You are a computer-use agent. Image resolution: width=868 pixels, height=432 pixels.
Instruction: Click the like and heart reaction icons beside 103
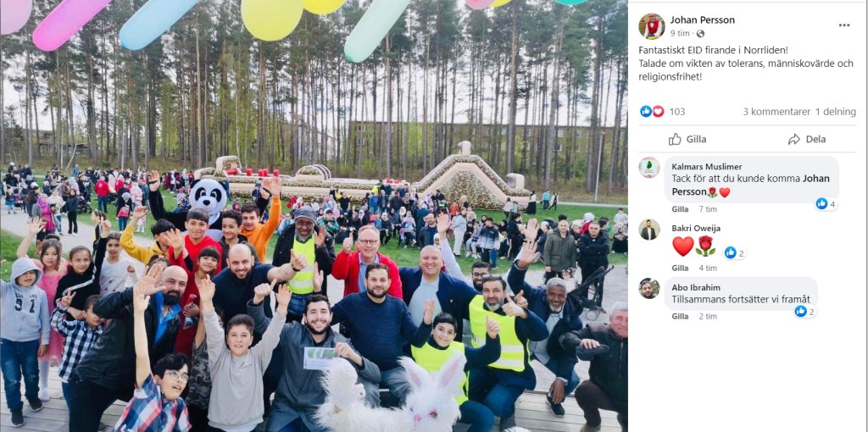click(652, 111)
